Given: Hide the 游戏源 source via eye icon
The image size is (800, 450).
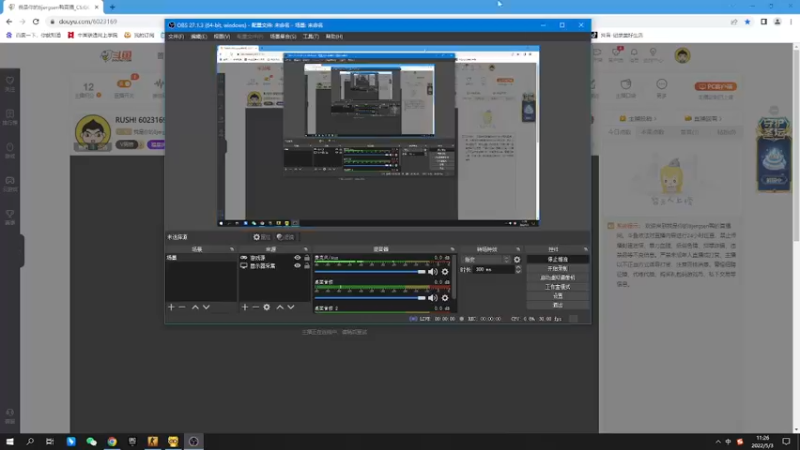Looking at the screenshot, I should point(297,258).
